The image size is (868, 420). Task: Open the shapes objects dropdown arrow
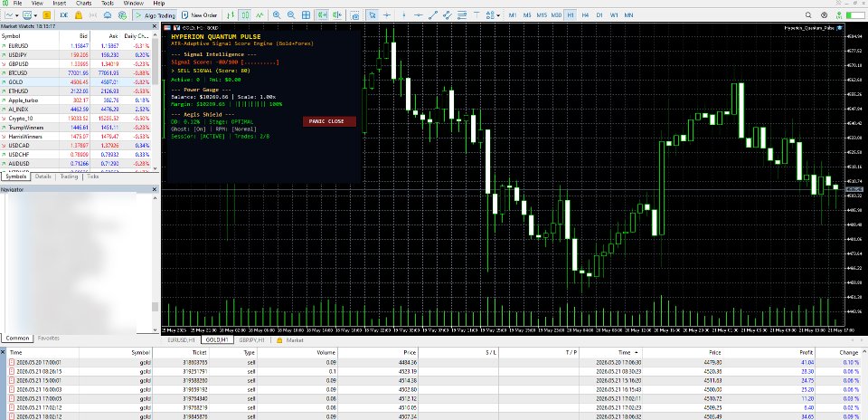point(498,15)
